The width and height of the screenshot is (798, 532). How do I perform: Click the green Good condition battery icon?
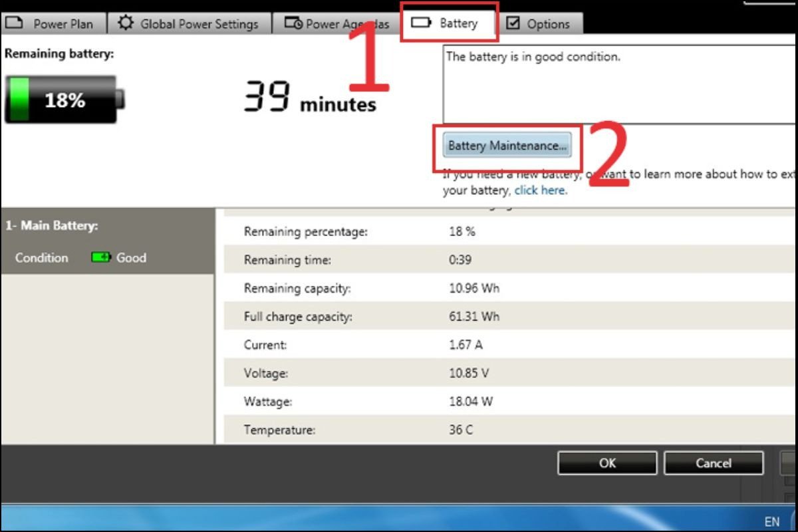101,258
